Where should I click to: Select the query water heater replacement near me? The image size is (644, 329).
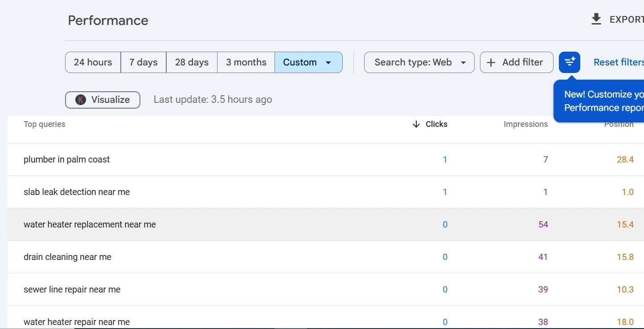coord(90,224)
